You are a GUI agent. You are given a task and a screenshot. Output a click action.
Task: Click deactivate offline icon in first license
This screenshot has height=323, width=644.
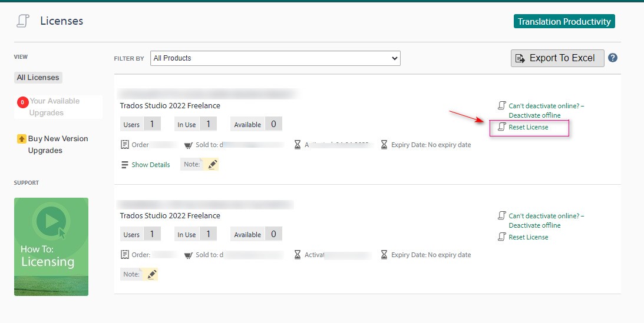pyautogui.click(x=501, y=105)
